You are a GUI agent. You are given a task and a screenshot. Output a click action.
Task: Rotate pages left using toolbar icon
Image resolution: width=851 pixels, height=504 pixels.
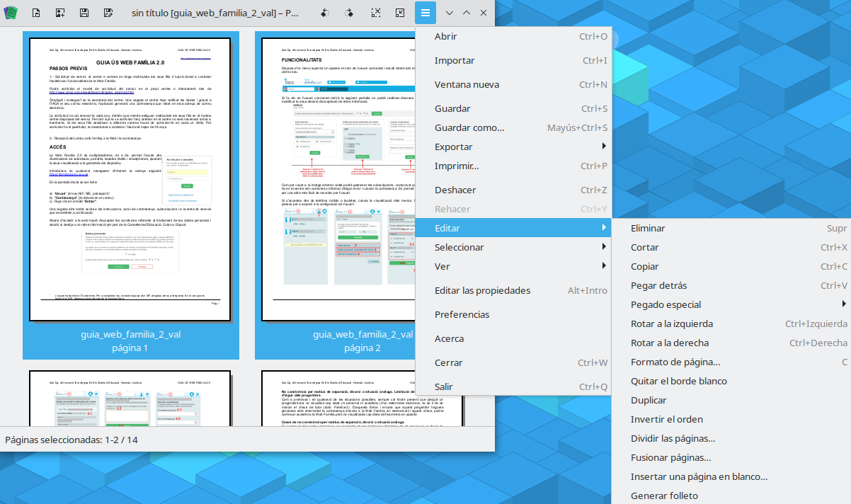coord(325,13)
